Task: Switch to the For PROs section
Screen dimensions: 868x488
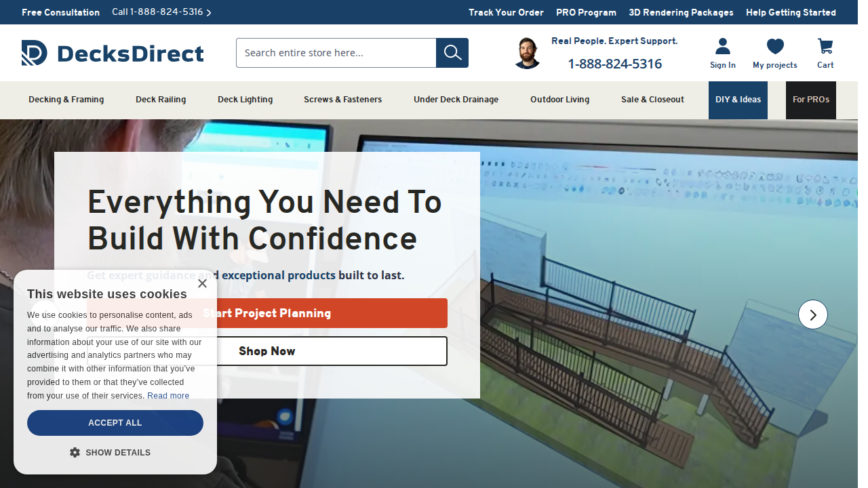Action: pos(810,100)
